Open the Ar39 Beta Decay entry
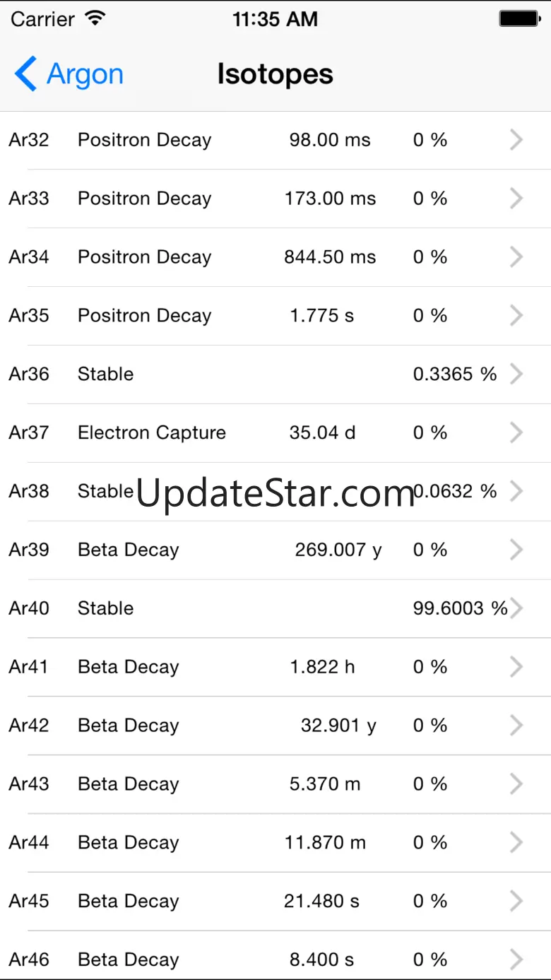 click(128, 550)
